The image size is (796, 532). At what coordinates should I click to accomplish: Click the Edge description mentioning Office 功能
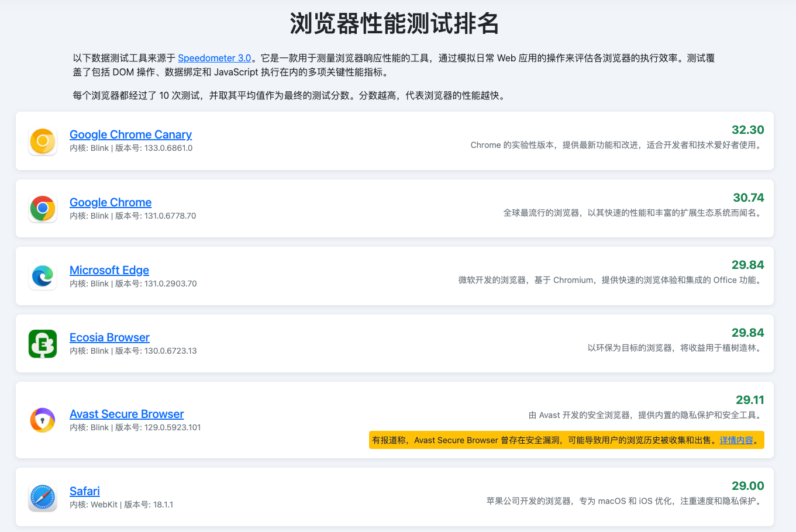611,280
